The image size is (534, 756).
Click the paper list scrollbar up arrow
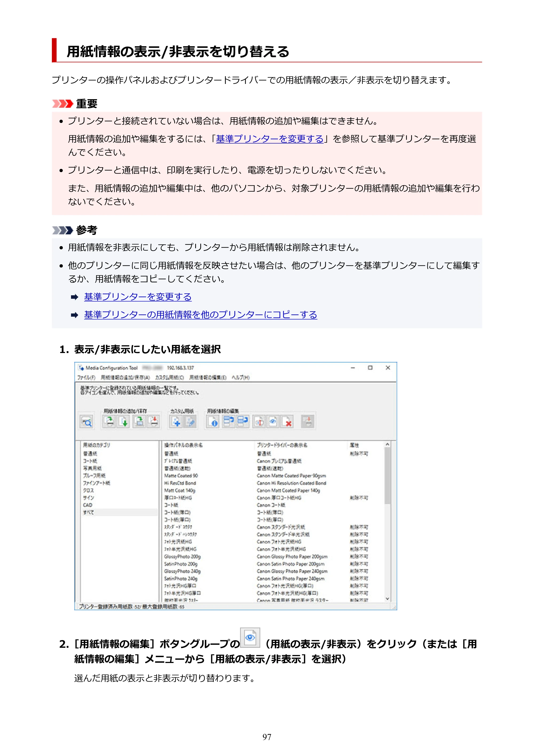click(x=387, y=444)
